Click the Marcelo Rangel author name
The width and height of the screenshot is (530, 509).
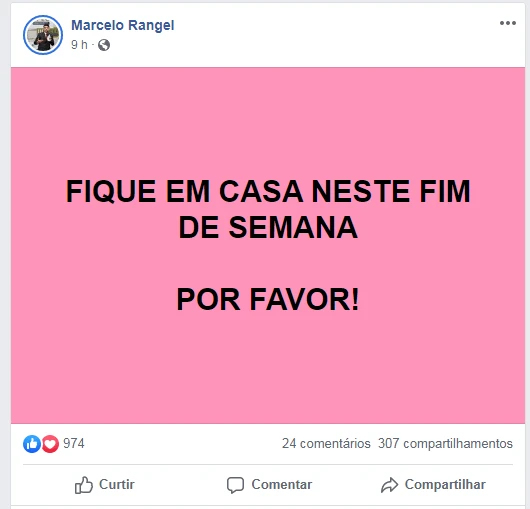[x=123, y=25]
